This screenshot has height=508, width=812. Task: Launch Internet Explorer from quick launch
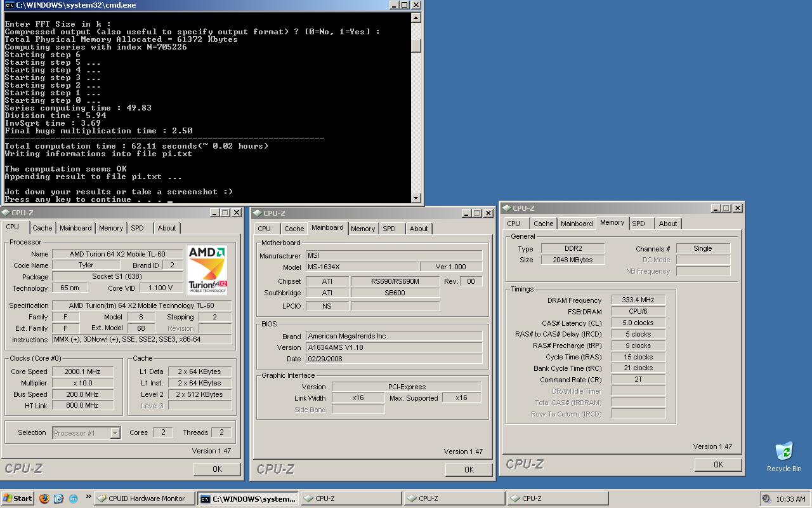click(x=58, y=498)
